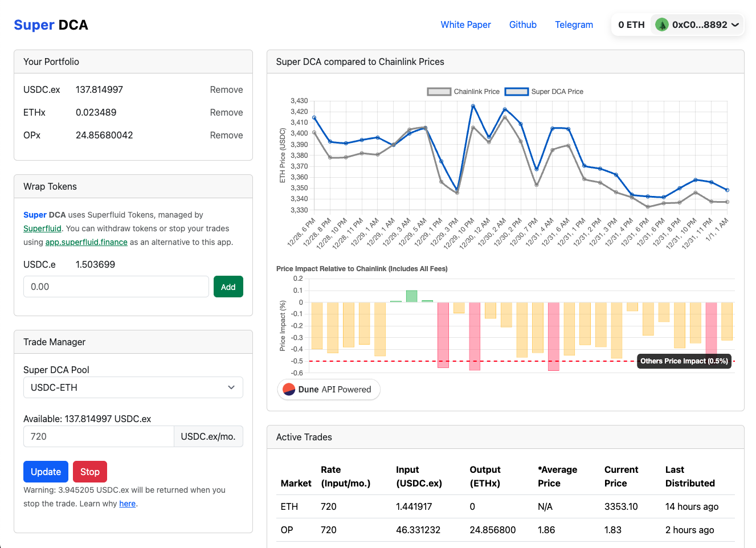Image resolution: width=756 pixels, height=548 pixels.
Task: Click the Super DCA logo title
Action: (51, 25)
